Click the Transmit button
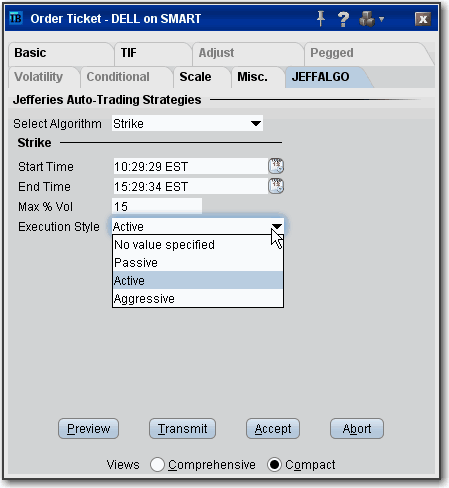The image size is (449, 488). 182,429
